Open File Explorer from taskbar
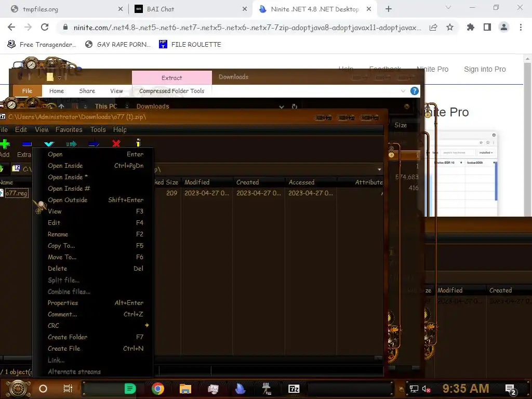The width and height of the screenshot is (532, 399). coord(185,389)
